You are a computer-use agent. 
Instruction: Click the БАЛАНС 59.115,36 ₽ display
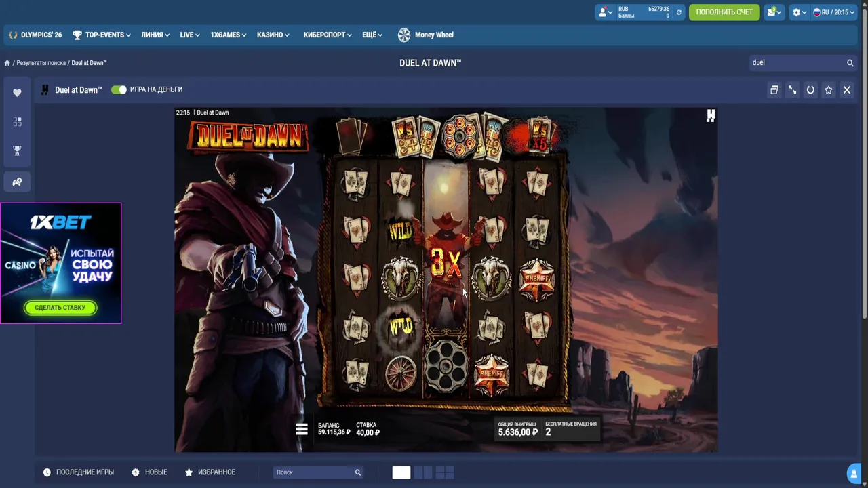pos(334,429)
